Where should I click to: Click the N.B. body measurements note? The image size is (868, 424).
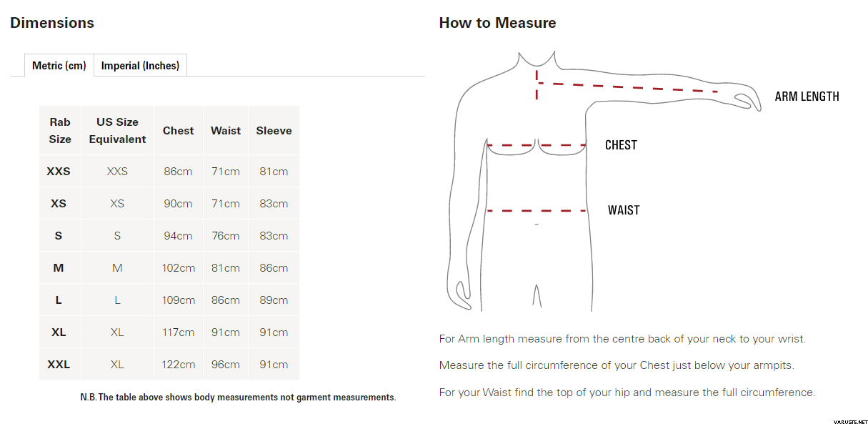(x=238, y=398)
